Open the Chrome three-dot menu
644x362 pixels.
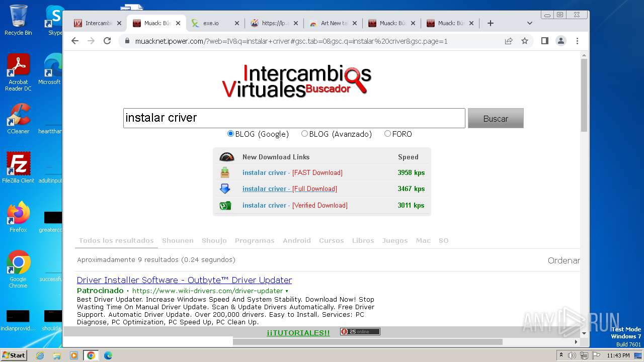[577, 41]
